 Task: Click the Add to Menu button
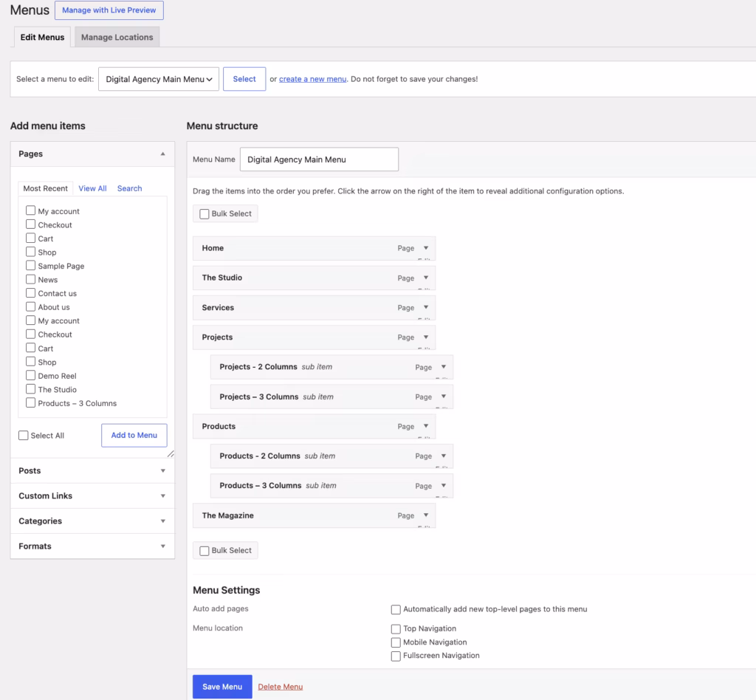click(x=134, y=436)
